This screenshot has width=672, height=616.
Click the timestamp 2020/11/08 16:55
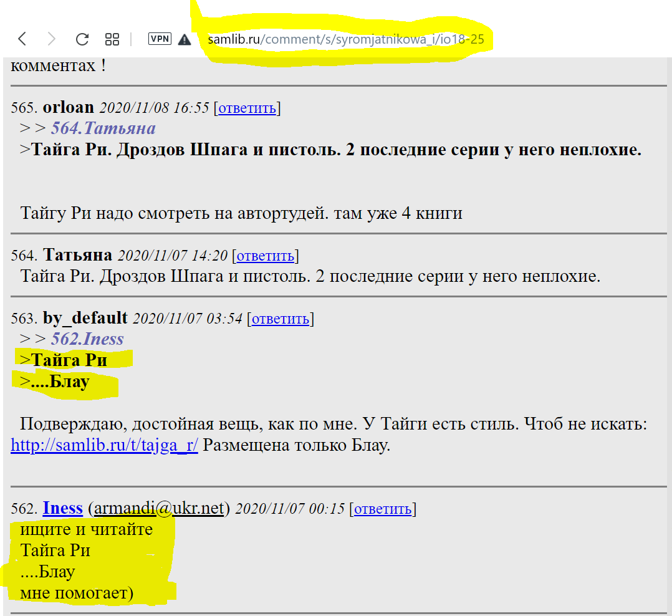pyautogui.click(x=154, y=108)
